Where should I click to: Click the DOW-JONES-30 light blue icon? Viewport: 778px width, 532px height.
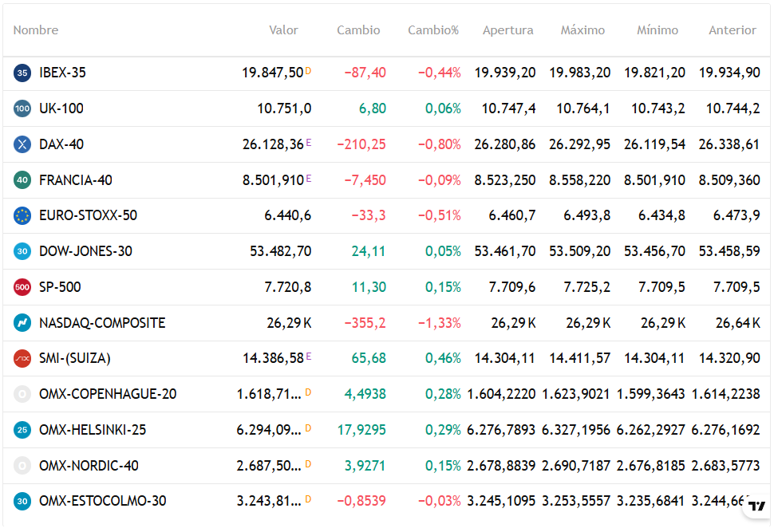tap(22, 251)
